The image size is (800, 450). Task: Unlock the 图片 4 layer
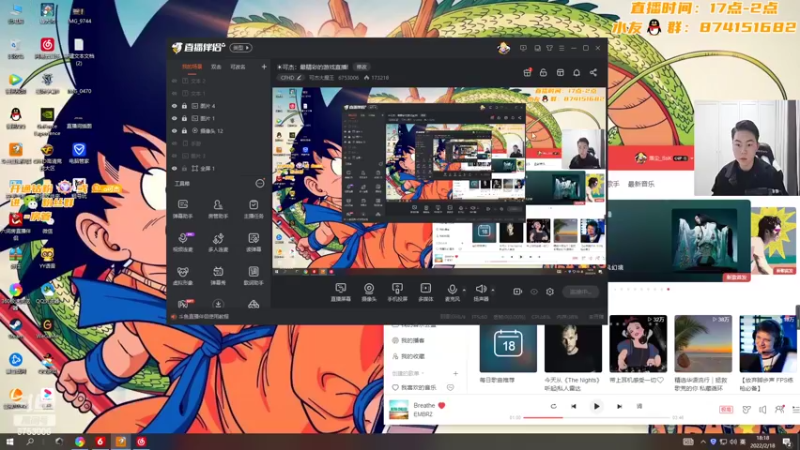tap(184, 106)
